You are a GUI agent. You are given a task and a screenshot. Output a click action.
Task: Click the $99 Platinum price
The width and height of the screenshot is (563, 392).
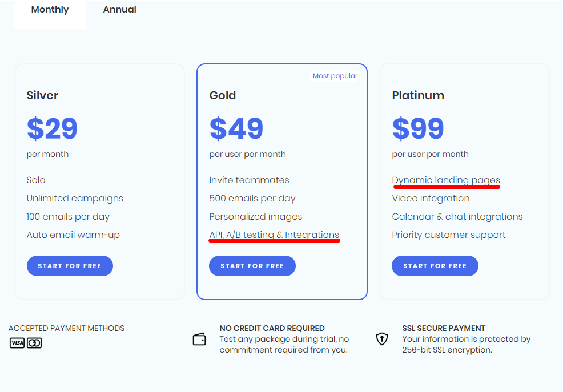pyautogui.click(x=418, y=128)
